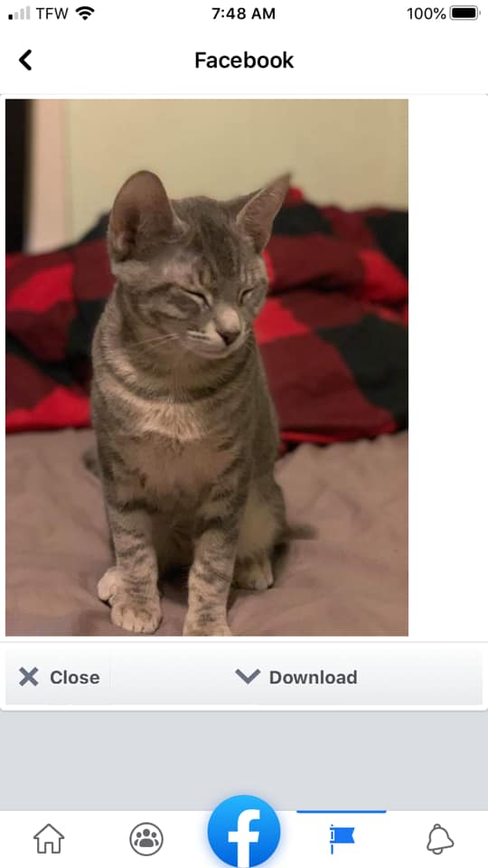Image resolution: width=488 pixels, height=868 pixels.
Task: Tap the 100% battery percentage
Action: point(427,14)
